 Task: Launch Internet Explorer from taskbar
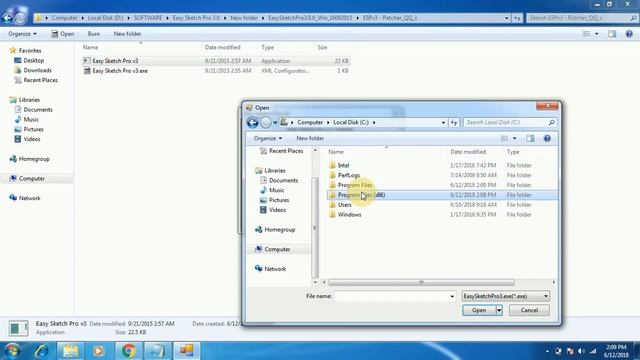[x=42, y=351]
